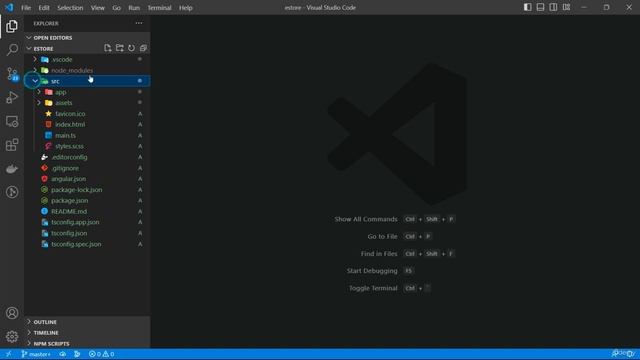This screenshot has width=640, height=360.
Task: Collapse all folders in Explorer
Action: point(143,48)
